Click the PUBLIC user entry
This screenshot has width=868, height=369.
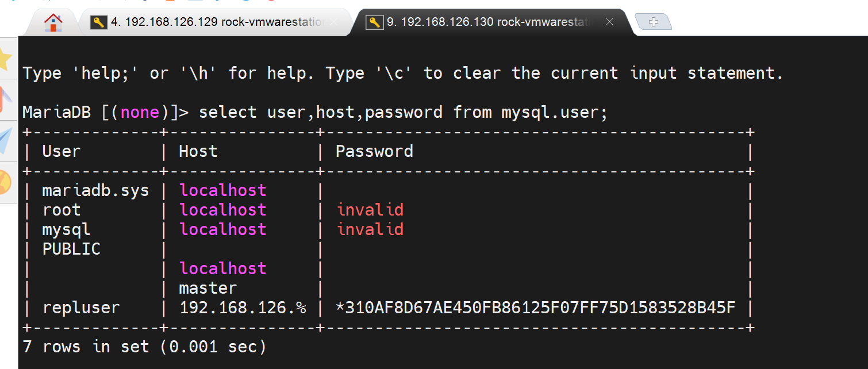point(71,249)
